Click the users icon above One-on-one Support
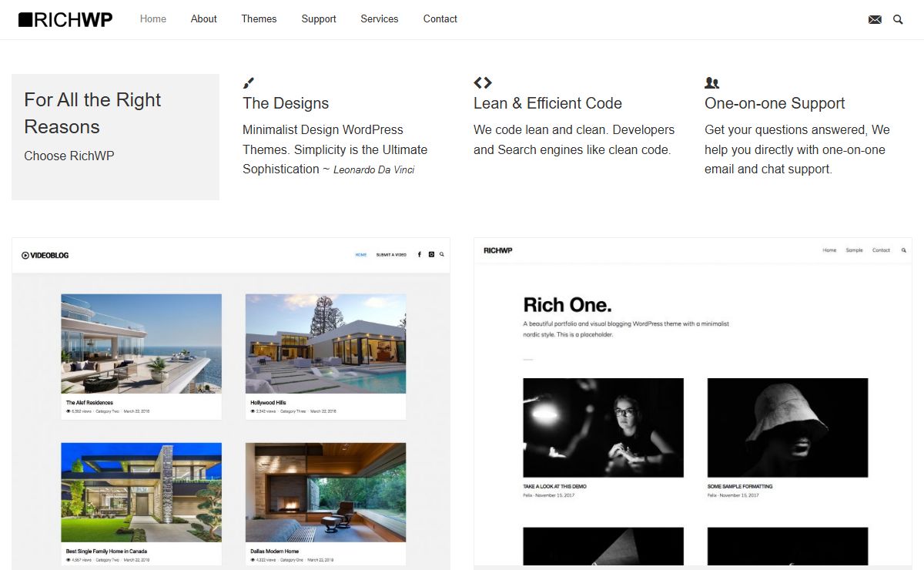The image size is (924, 570). point(711,82)
